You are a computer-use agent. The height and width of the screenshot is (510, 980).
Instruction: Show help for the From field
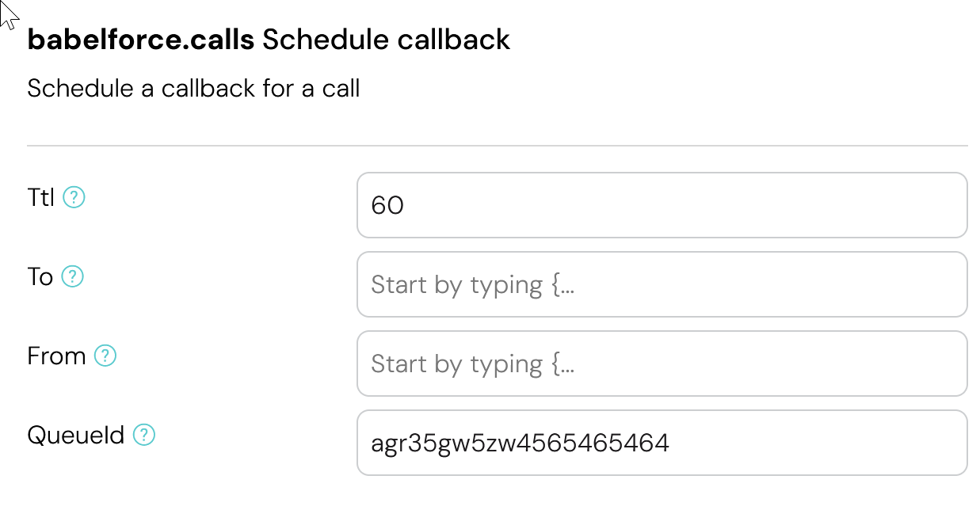click(x=105, y=356)
